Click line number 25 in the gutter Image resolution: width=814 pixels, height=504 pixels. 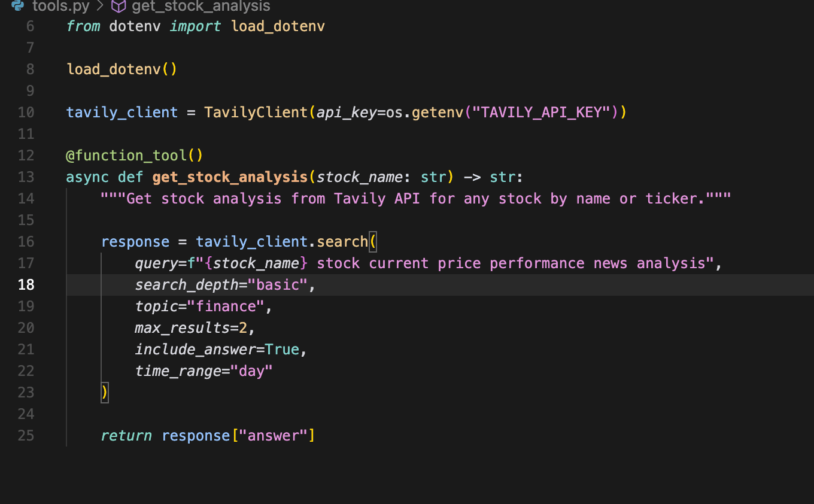pos(26,436)
